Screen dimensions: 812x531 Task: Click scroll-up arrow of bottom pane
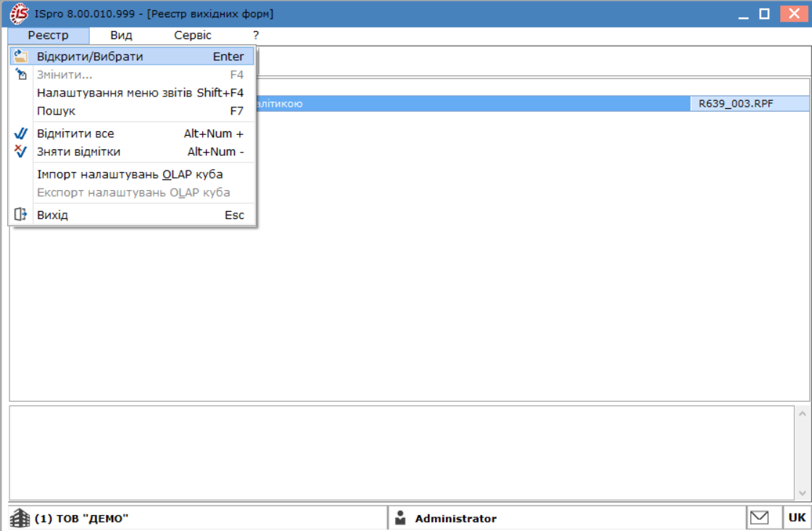pyautogui.click(x=802, y=413)
